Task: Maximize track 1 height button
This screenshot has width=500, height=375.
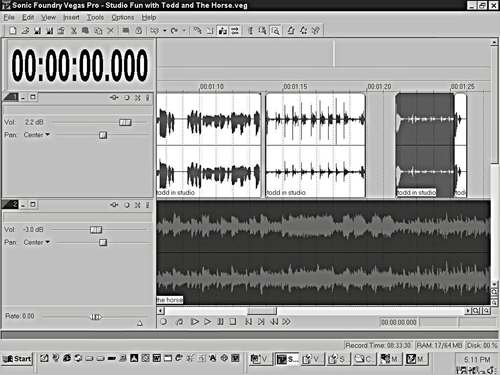Action: click(33, 97)
